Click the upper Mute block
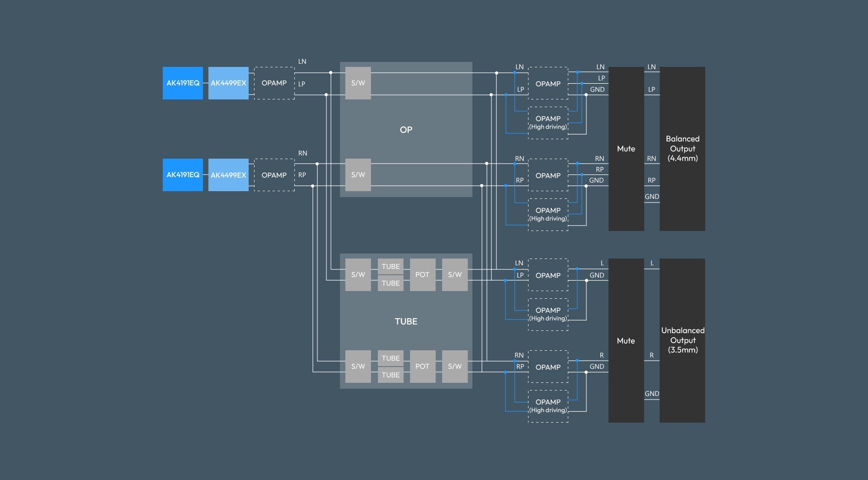Viewport: 868px width, 480px height. click(626, 149)
